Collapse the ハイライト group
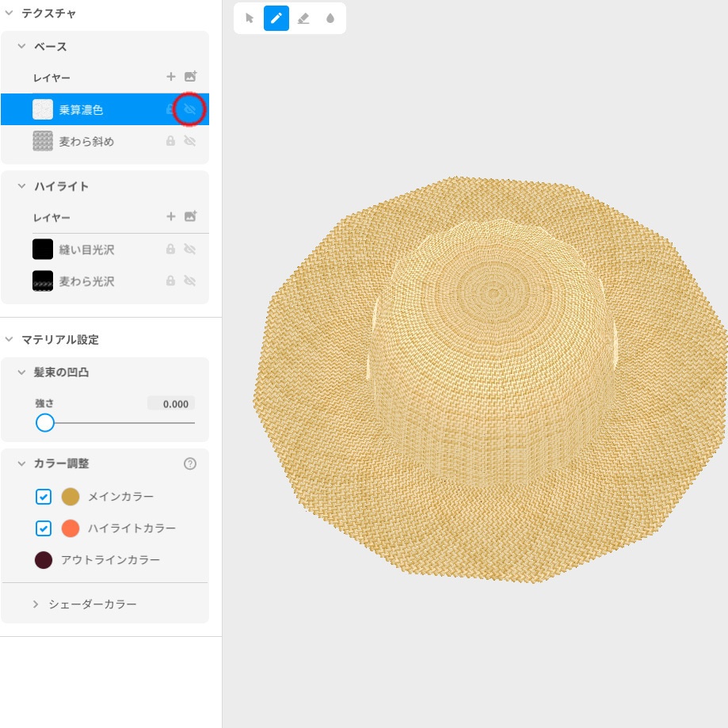 click(x=21, y=186)
